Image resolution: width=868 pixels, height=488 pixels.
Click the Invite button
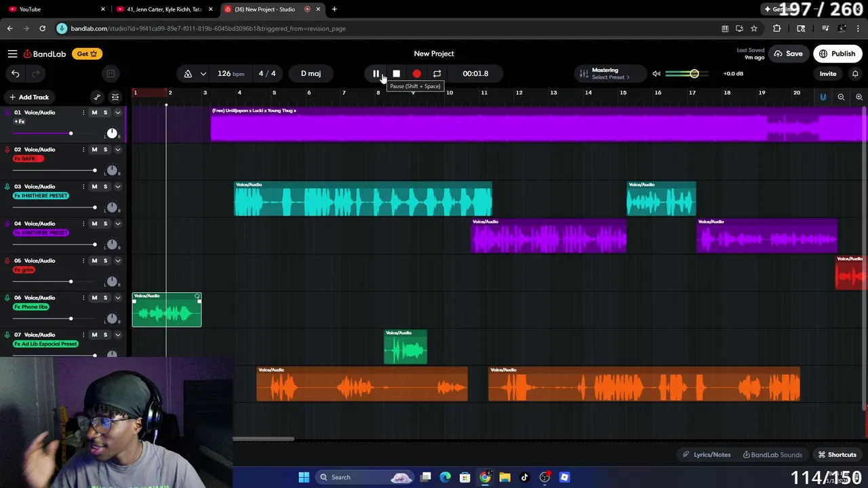[x=828, y=73]
